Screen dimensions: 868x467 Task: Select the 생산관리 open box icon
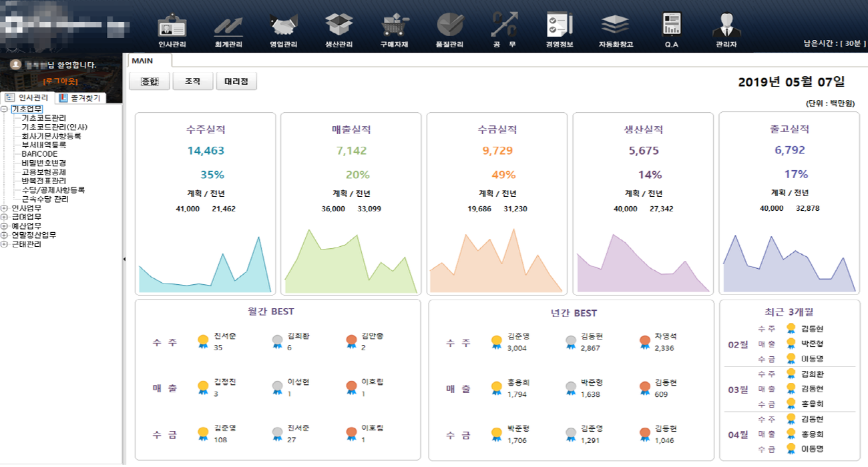click(339, 27)
